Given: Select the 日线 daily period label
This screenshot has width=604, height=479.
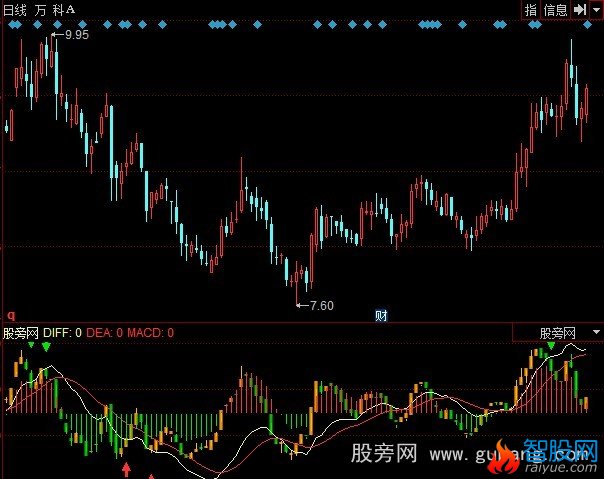Looking at the screenshot, I should pos(15,10).
